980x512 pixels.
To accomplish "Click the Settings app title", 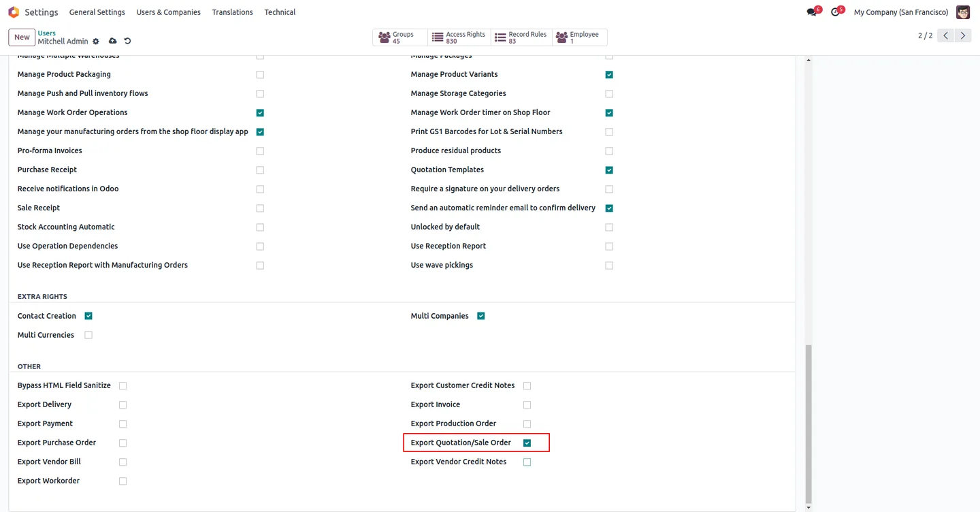I will [x=42, y=12].
